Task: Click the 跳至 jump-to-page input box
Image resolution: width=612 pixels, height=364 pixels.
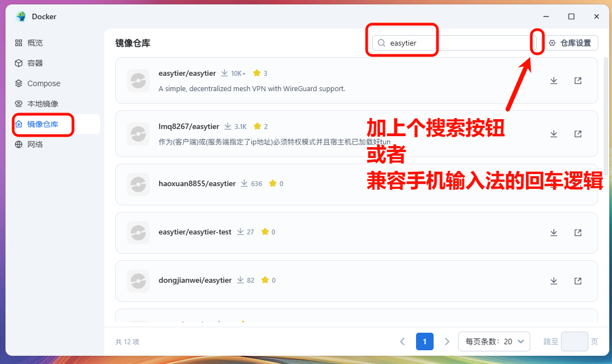Action: coord(575,341)
